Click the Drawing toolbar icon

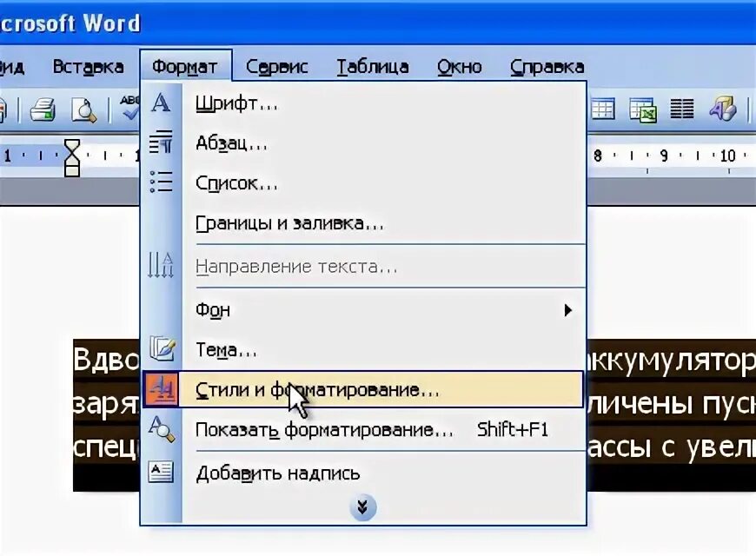pyautogui.click(x=723, y=108)
